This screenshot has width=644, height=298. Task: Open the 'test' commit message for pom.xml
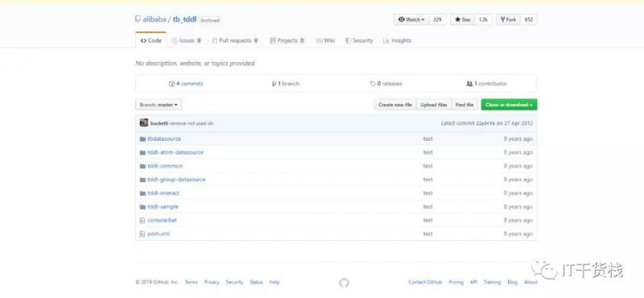click(x=427, y=234)
